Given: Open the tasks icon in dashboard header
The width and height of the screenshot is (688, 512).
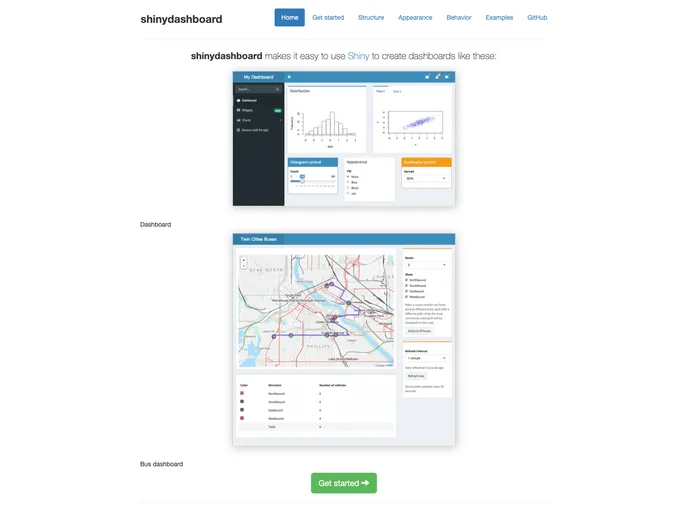Looking at the screenshot, I should point(449,76).
